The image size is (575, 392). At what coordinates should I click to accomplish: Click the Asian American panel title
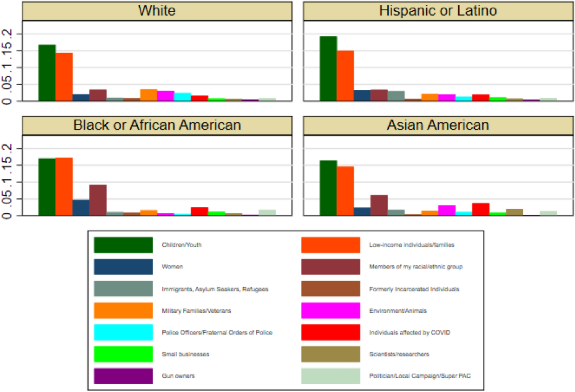point(438,125)
